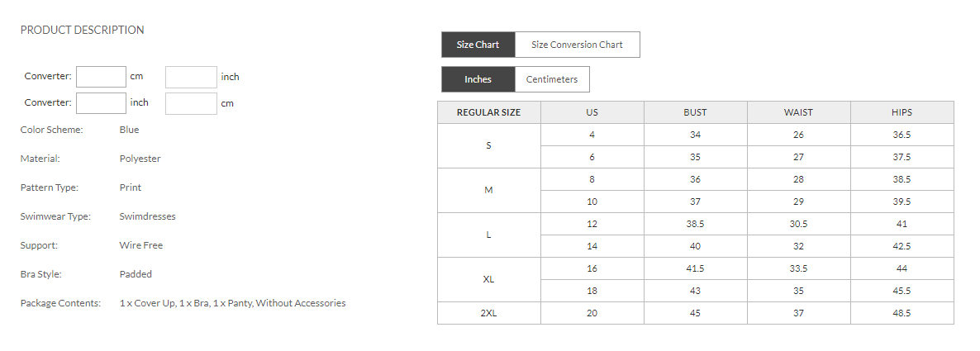This screenshot has width=980, height=351.
Task: Focus the inch input in second Converter row
Action: tap(101, 103)
